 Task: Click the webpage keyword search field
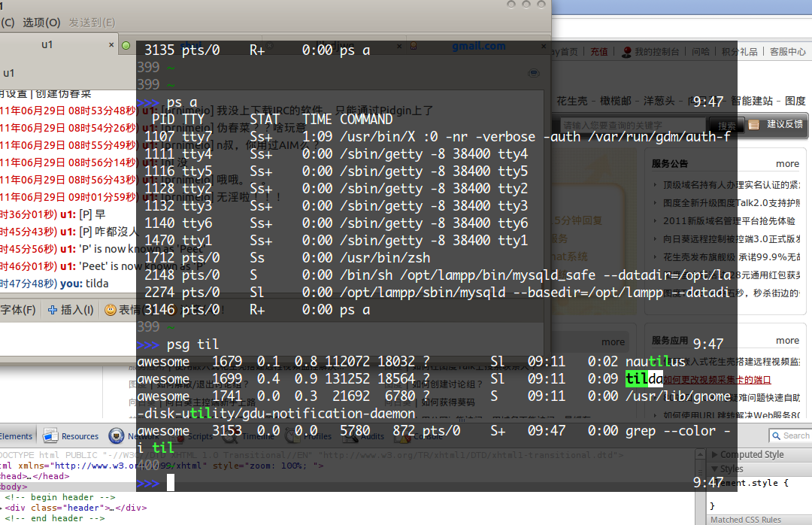(633, 126)
